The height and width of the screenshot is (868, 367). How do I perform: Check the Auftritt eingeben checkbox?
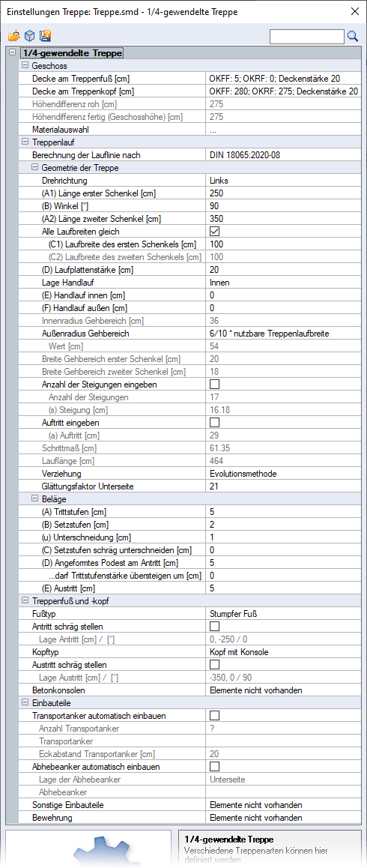[215, 422]
